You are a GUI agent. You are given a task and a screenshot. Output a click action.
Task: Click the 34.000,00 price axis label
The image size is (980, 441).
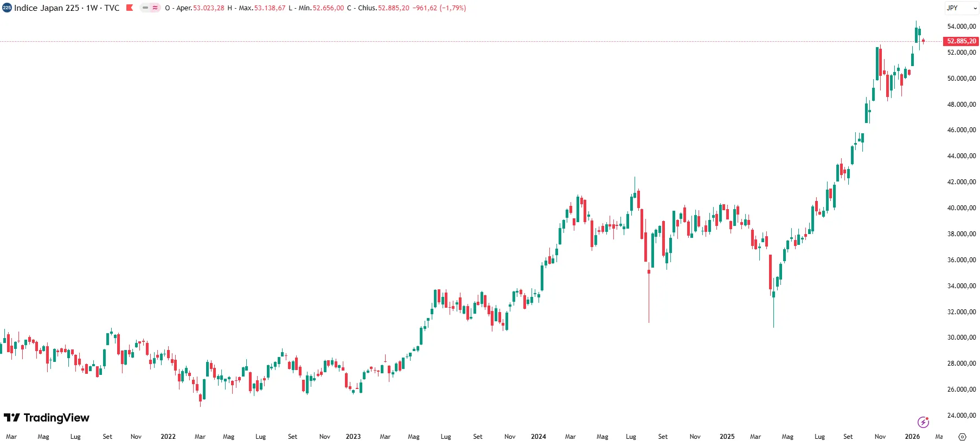pos(962,286)
